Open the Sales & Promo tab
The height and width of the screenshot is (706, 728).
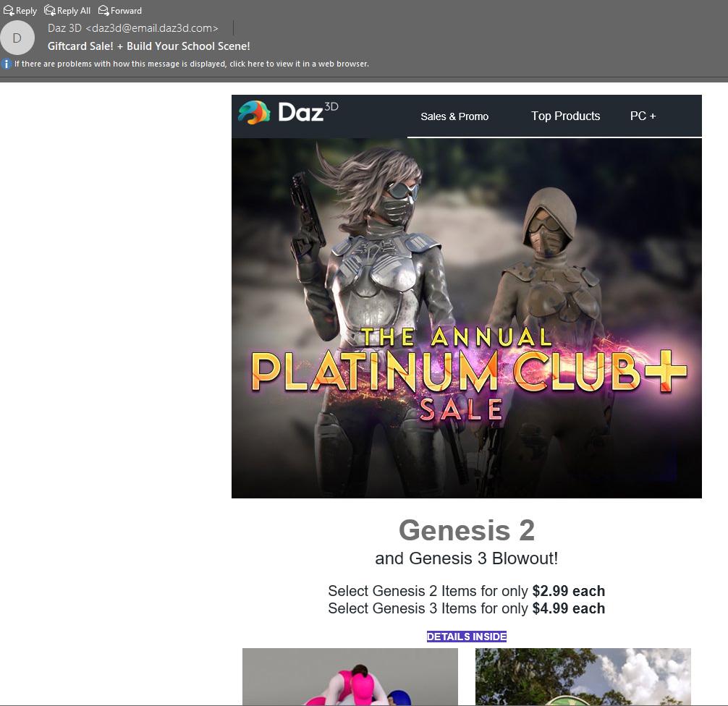coord(454,116)
